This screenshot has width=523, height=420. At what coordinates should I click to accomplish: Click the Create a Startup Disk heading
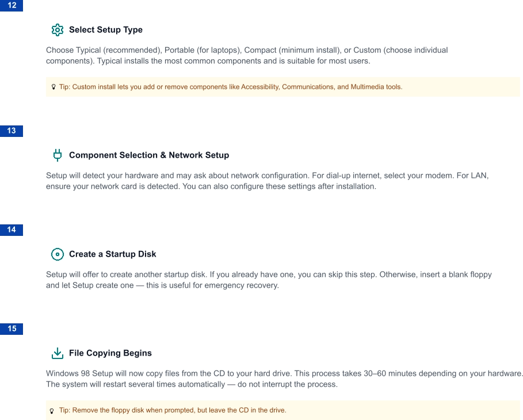113,254
